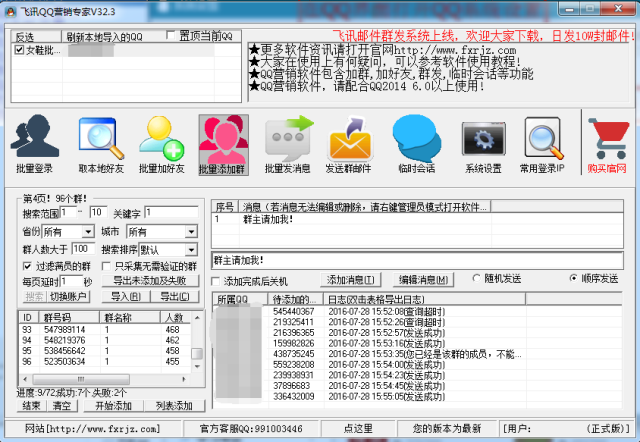Select message row 1 群主请加我!
640x442 pixels.
pyautogui.click(x=417, y=220)
